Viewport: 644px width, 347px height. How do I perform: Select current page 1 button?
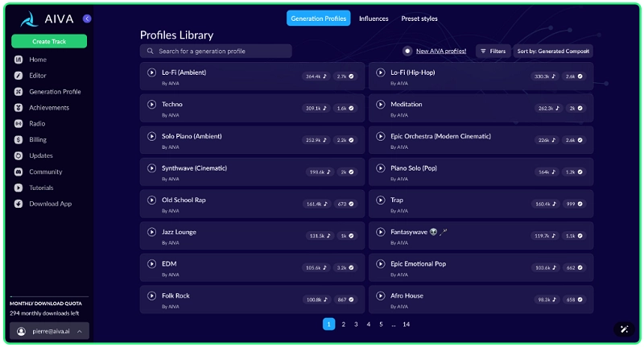pos(328,324)
